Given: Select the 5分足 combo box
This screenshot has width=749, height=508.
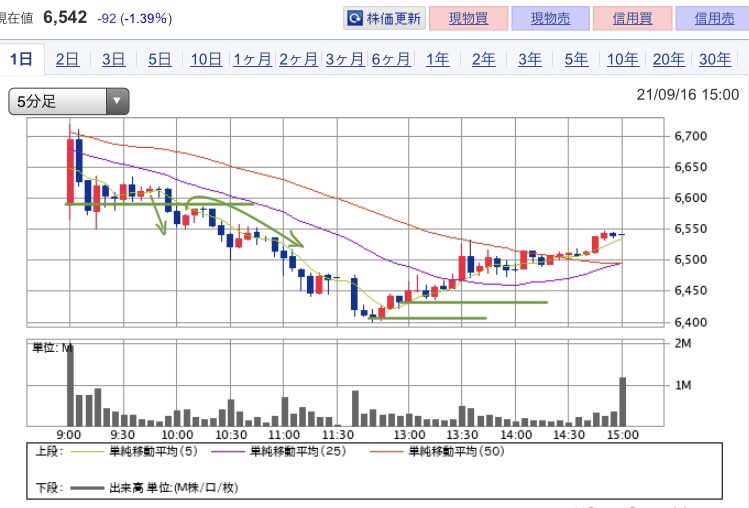Looking at the screenshot, I should (69, 101).
